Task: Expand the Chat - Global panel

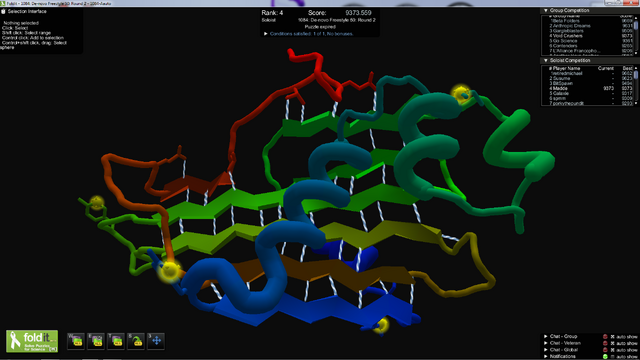Action: [546, 350]
